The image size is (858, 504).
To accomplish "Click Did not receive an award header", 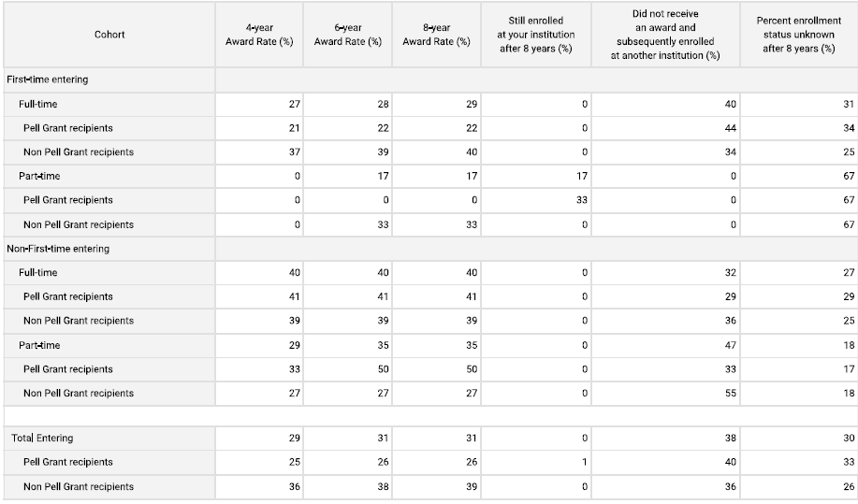I will [x=665, y=35].
